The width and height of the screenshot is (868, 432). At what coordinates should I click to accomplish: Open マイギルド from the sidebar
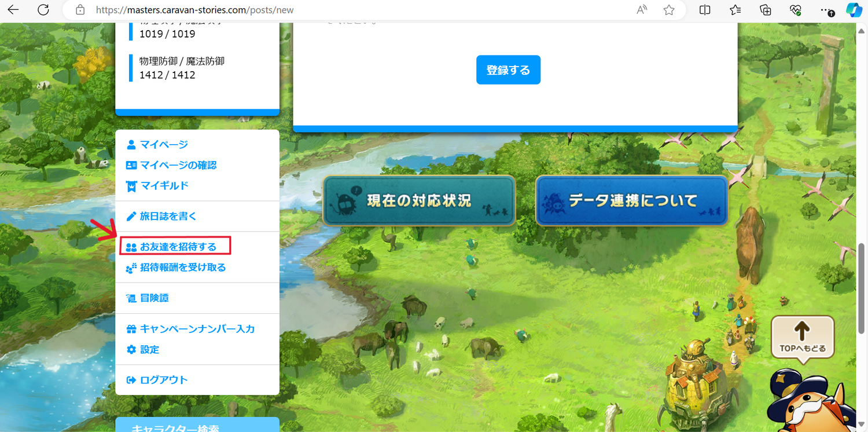pos(164,186)
